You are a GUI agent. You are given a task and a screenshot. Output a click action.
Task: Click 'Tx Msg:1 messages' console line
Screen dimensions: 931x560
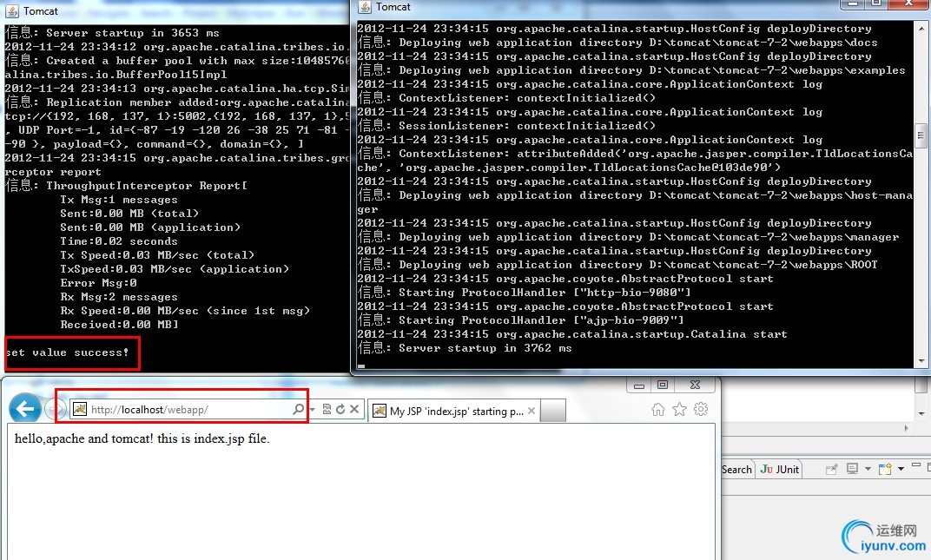(x=119, y=200)
